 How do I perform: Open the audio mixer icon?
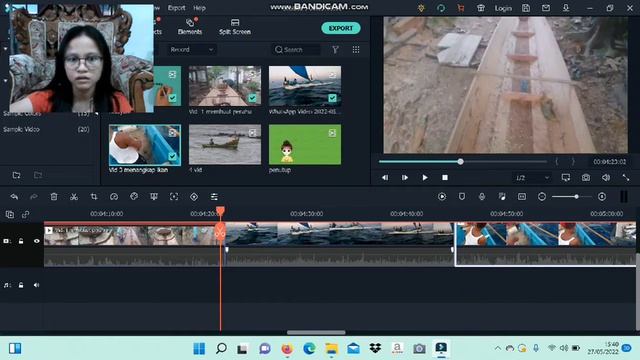502,197
